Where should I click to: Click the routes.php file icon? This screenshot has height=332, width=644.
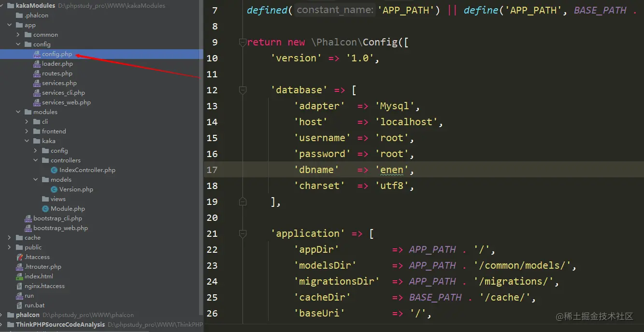coord(37,73)
